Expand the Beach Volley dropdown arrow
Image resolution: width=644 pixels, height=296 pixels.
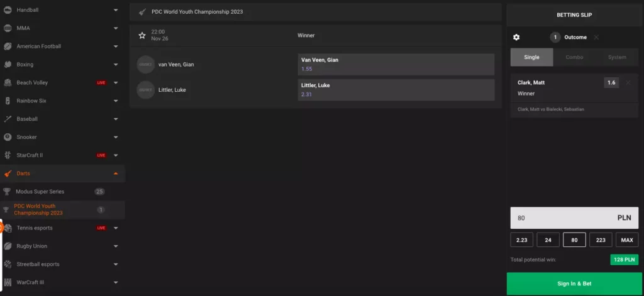click(116, 82)
